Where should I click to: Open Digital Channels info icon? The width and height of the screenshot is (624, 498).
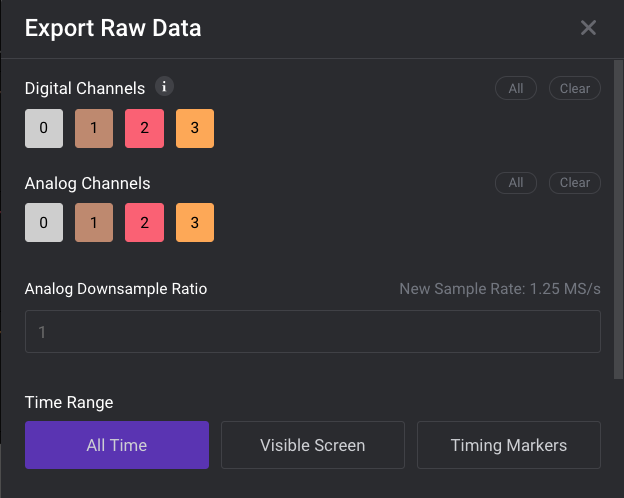click(164, 86)
